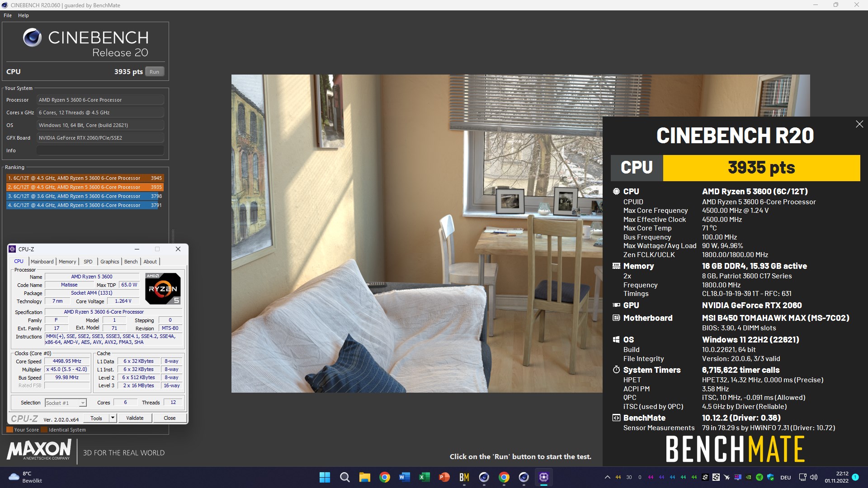Open the NVIDIA tray icon

tap(749, 477)
